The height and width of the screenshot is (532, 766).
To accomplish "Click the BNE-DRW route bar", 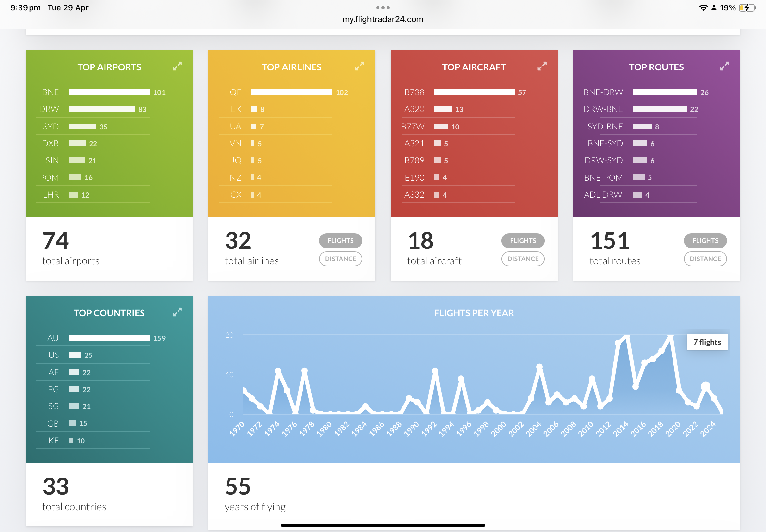I will (x=665, y=92).
